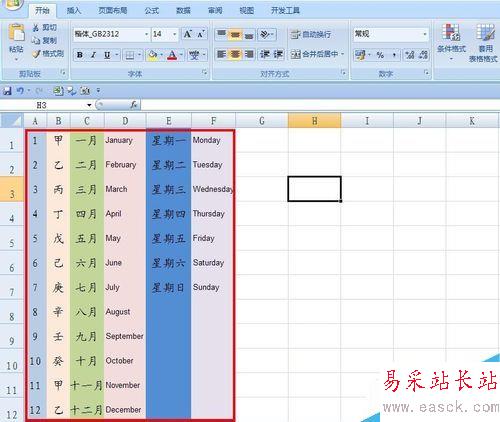Select cell containing Wednesday
Viewport: 500px width, 422px height.
213,189
